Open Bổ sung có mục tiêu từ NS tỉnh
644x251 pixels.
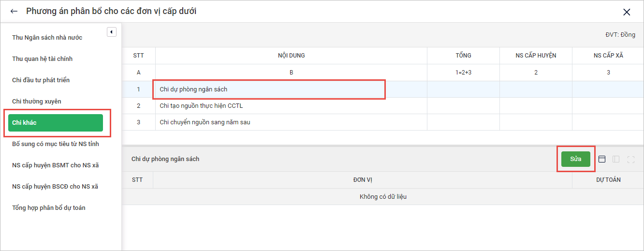(56, 144)
